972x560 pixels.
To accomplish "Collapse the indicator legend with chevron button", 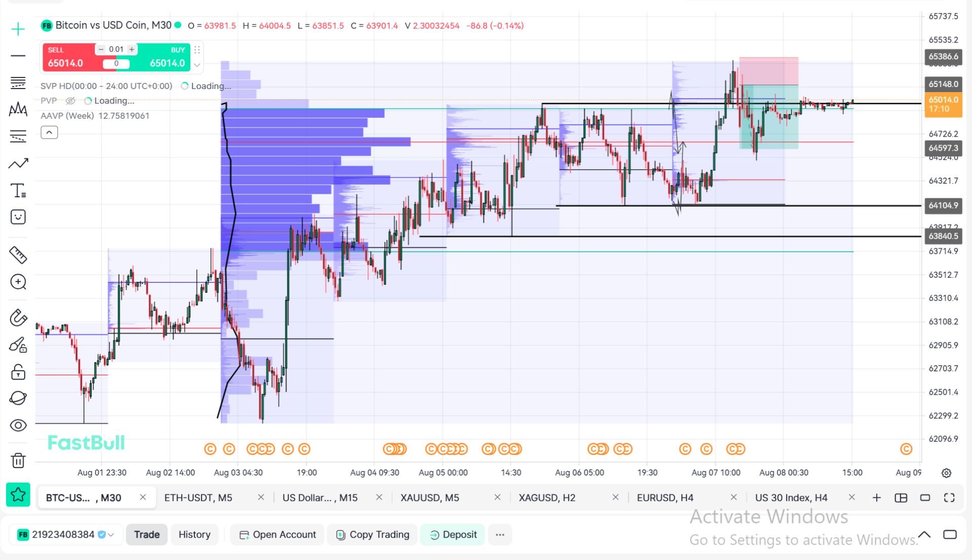I will [49, 133].
